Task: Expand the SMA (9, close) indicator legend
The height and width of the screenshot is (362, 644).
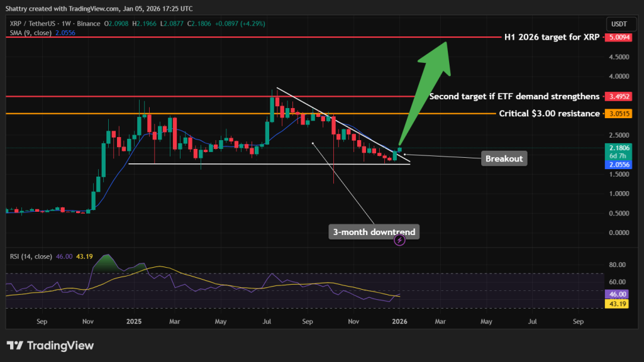Action: (31, 32)
